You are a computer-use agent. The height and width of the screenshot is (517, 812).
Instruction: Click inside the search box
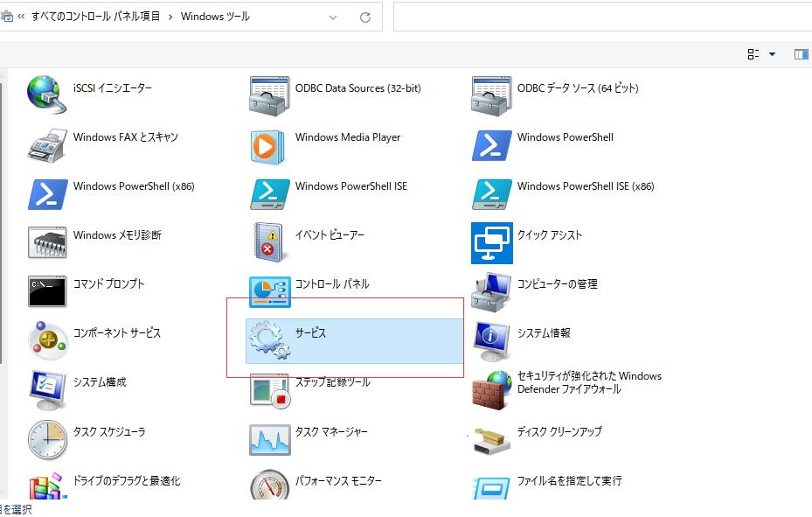tap(603, 17)
